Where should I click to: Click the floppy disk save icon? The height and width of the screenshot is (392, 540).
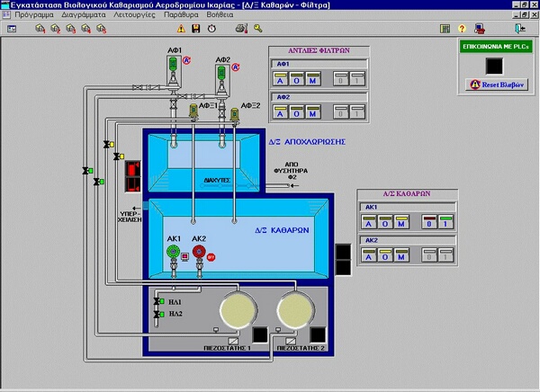click(194, 29)
